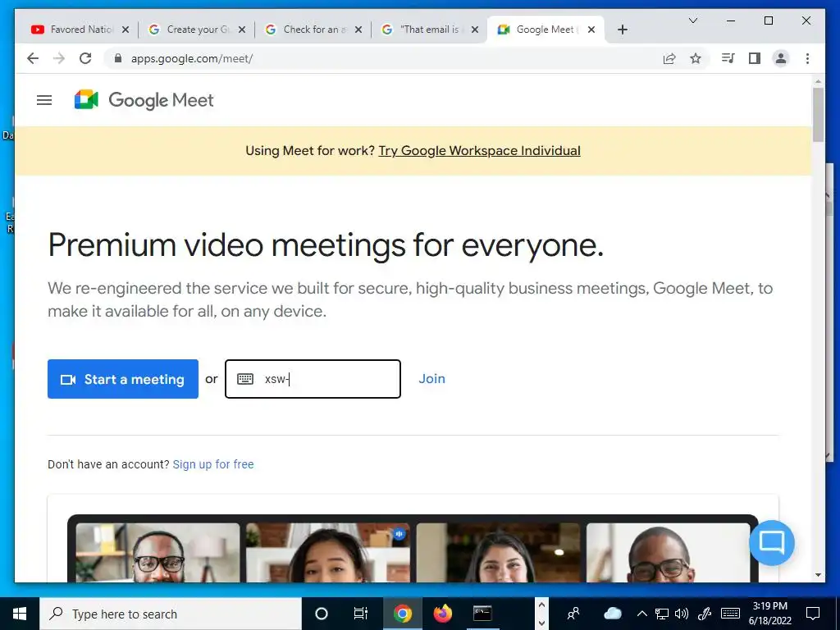Click the Google Meet logo
This screenshot has width=840, height=630.
pyautogui.click(x=144, y=100)
